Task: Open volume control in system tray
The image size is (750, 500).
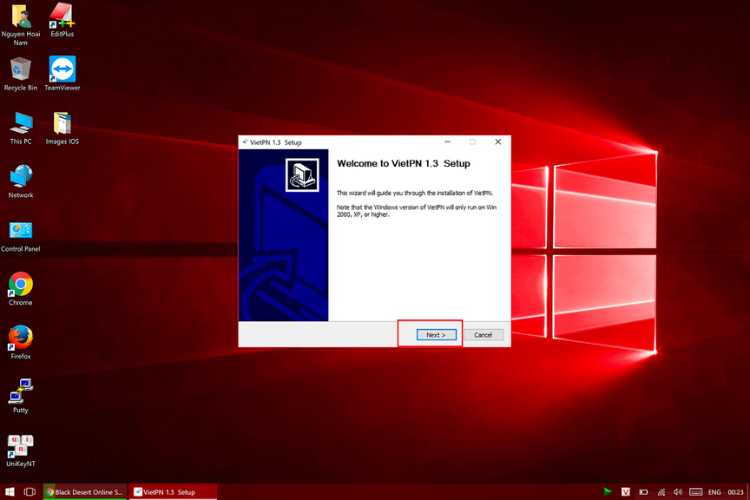Action: [x=677, y=492]
